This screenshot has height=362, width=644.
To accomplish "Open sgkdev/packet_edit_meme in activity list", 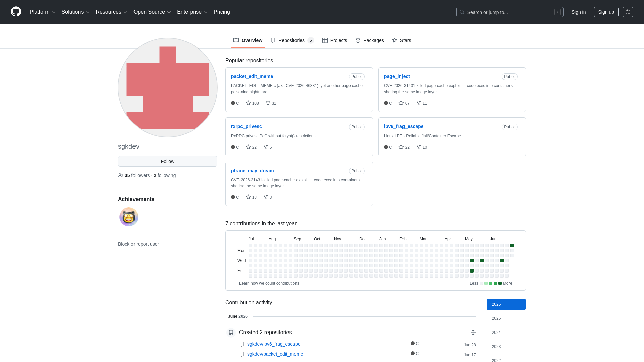I will click(x=275, y=354).
